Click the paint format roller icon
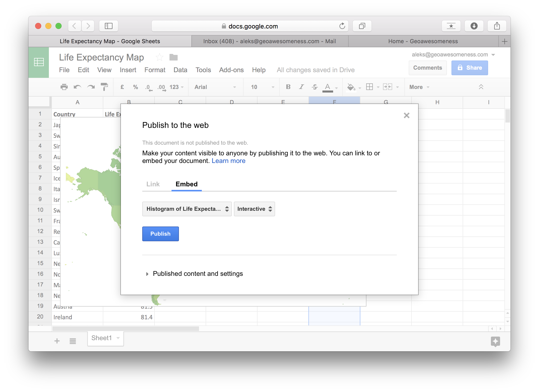Screen dimensions: 539x392 tap(104, 87)
